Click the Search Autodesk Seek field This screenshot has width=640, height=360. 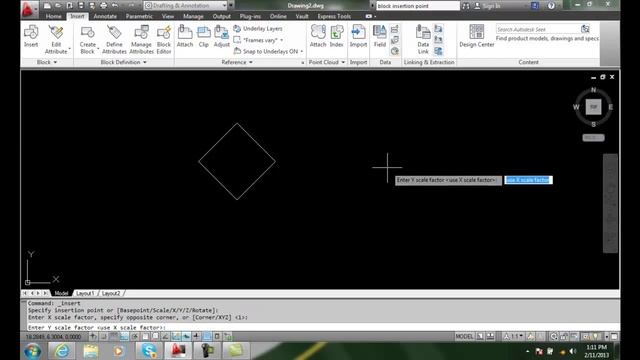[x=538, y=29]
